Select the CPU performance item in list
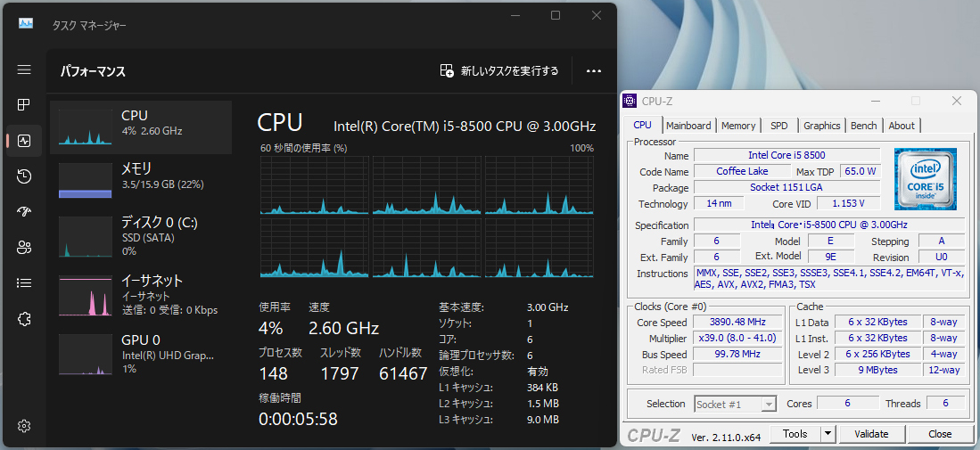Screen dimensions: 980x450 click(141, 127)
